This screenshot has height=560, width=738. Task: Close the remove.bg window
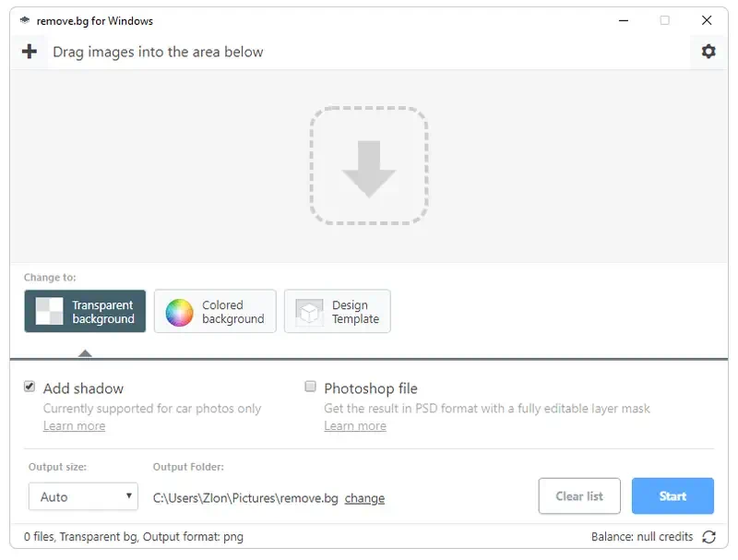(x=707, y=20)
